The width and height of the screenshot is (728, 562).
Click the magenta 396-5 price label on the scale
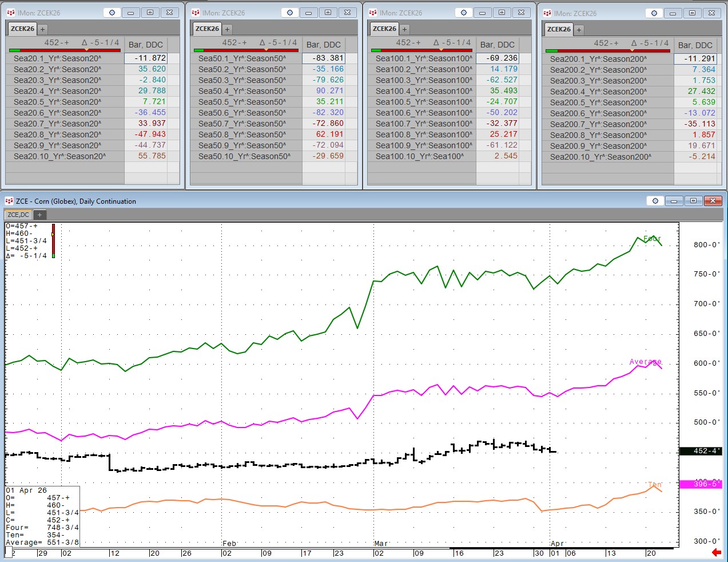[701, 484]
